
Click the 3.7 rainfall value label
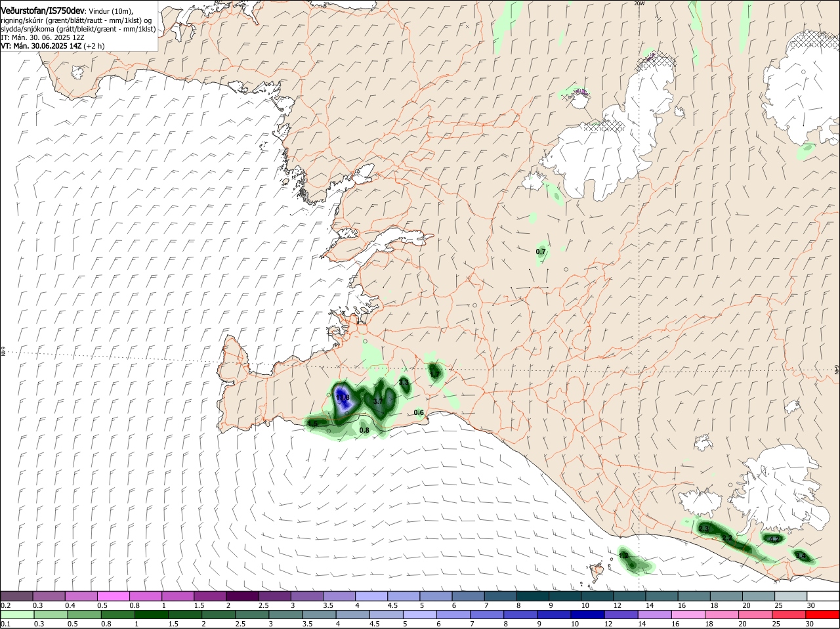(x=377, y=401)
